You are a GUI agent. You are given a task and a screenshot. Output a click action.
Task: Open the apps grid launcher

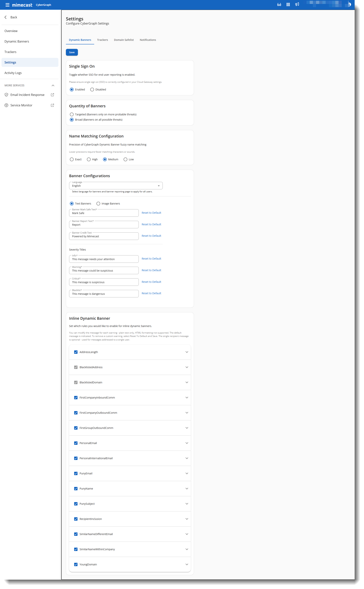tap(288, 4)
